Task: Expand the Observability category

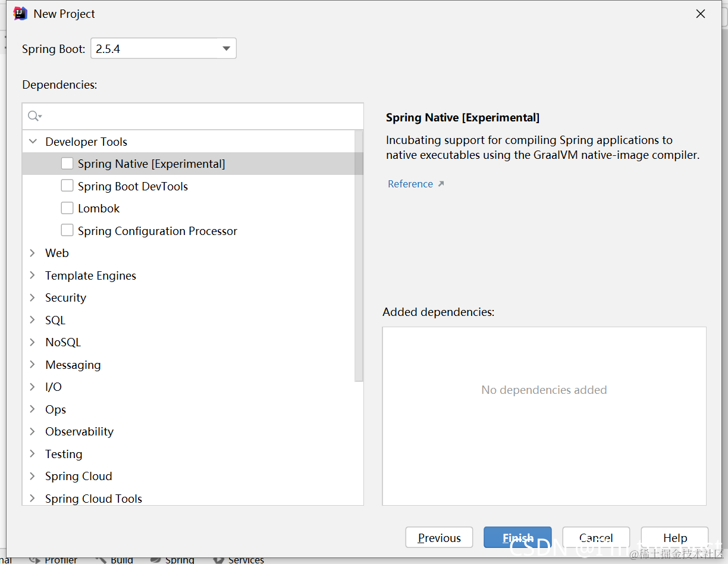Action: pyautogui.click(x=33, y=431)
